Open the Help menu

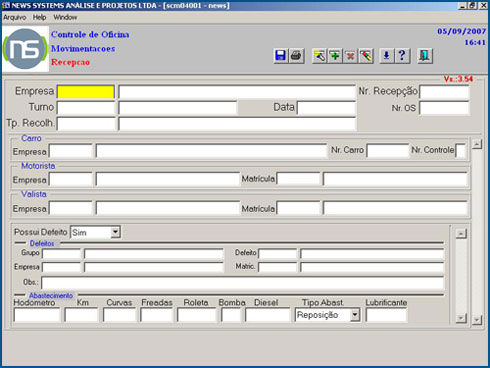click(x=39, y=17)
